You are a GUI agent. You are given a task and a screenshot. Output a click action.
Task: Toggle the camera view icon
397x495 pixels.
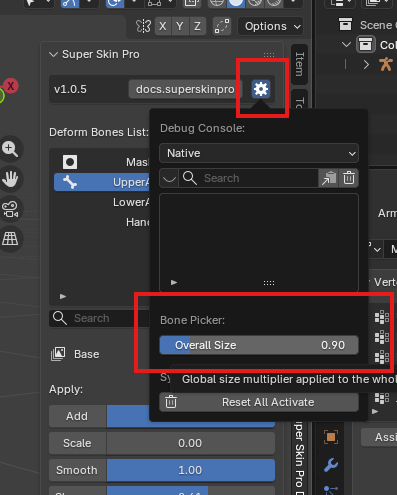coord(10,209)
